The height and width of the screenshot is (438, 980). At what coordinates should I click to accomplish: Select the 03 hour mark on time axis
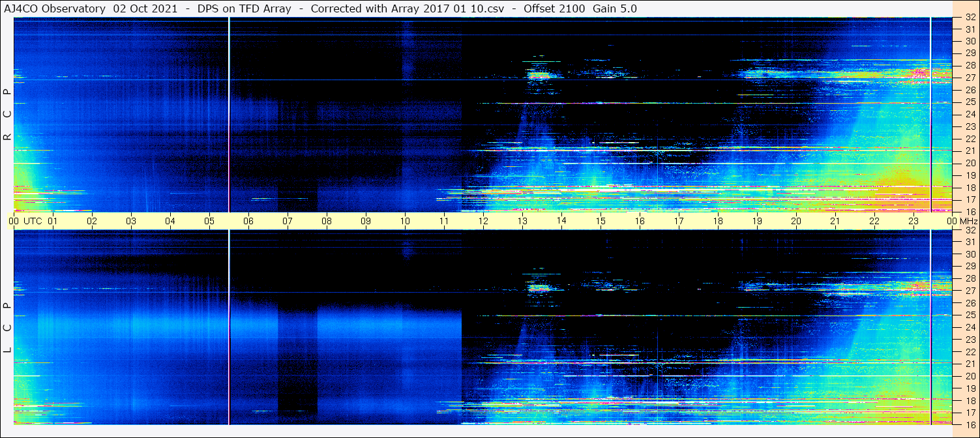[x=131, y=221]
